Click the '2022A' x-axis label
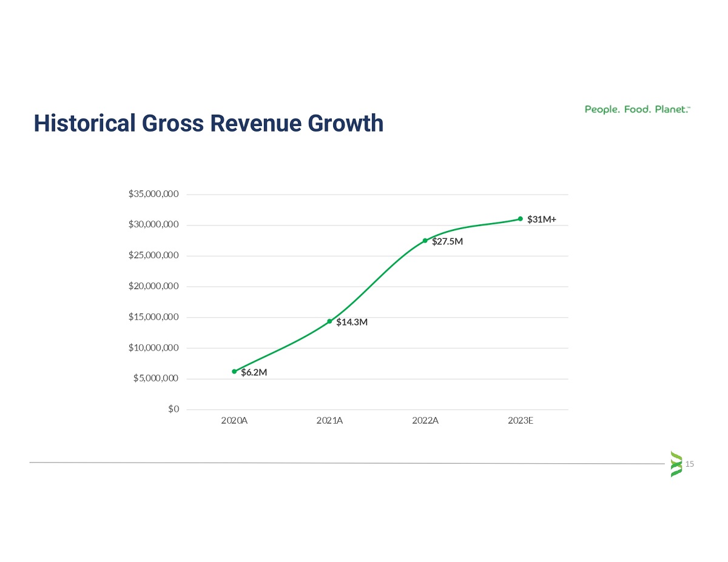728x562 pixels. pos(425,420)
